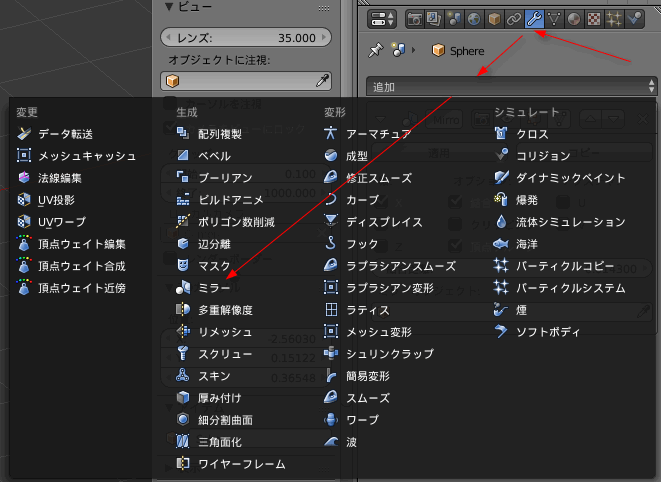Choose UVワープ modifier
Screen dimensions: 661x482
coord(51,222)
